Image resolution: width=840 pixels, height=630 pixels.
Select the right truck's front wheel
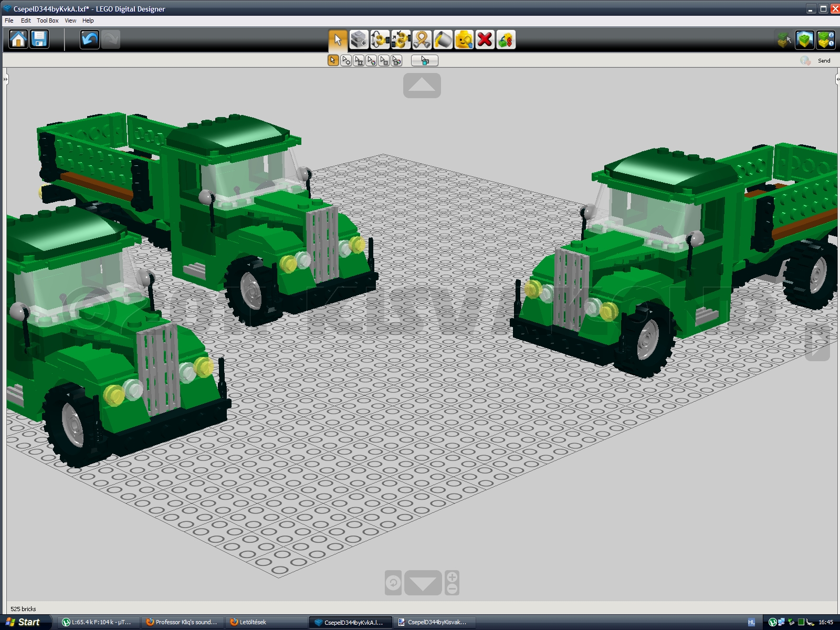(645, 340)
